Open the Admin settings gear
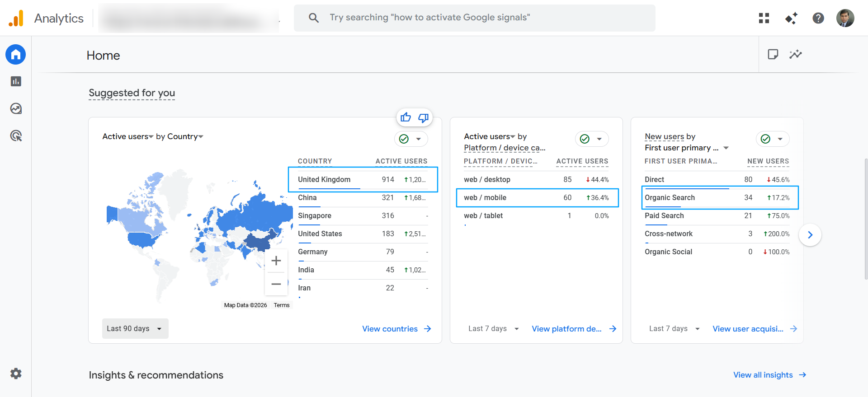The image size is (868, 397). coord(16,374)
